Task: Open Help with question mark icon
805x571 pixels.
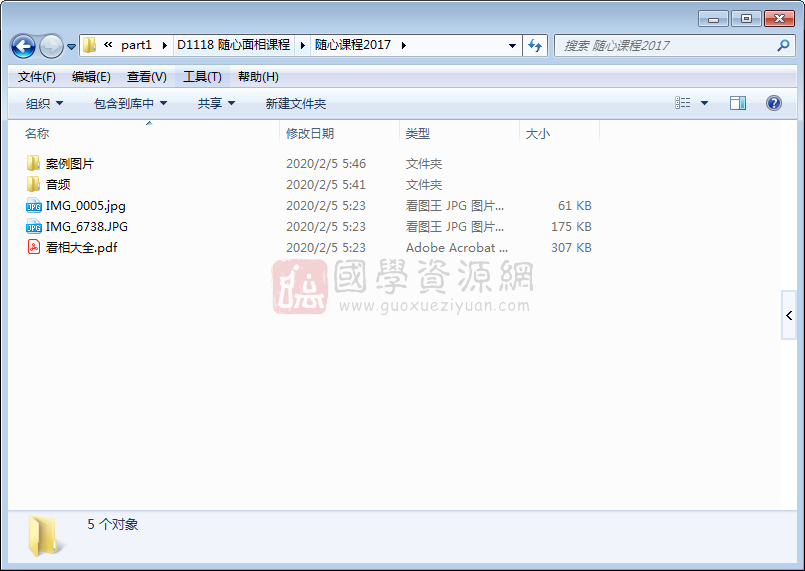Action: (x=774, y=103)
